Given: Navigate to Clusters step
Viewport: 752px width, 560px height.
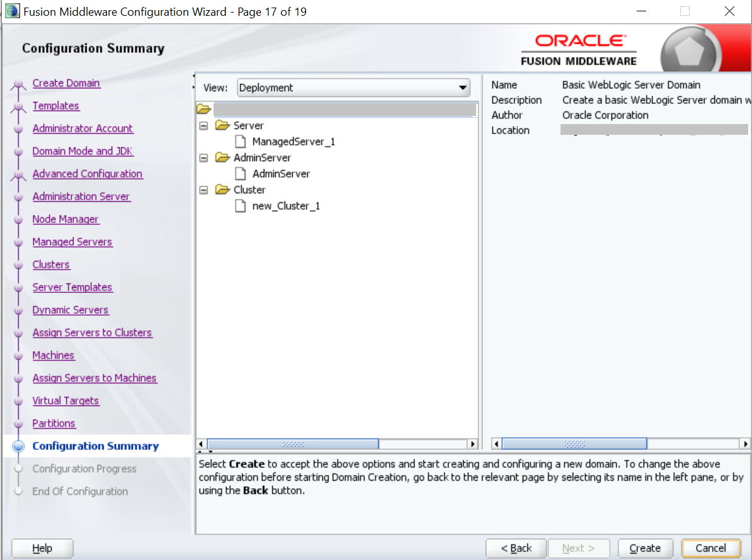Looking at the screenshot, I should (x=51, y=265).
